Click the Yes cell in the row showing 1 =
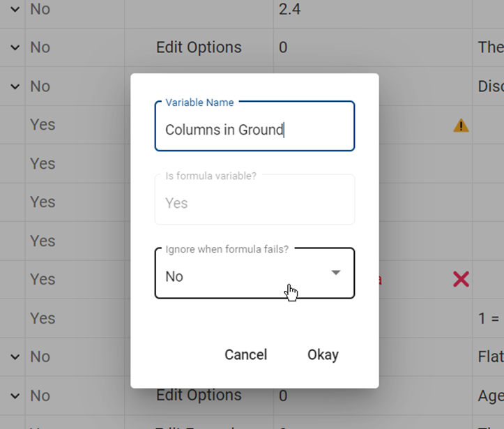The width and height of the screenshot is (504, 429). [x=43, y=318]
